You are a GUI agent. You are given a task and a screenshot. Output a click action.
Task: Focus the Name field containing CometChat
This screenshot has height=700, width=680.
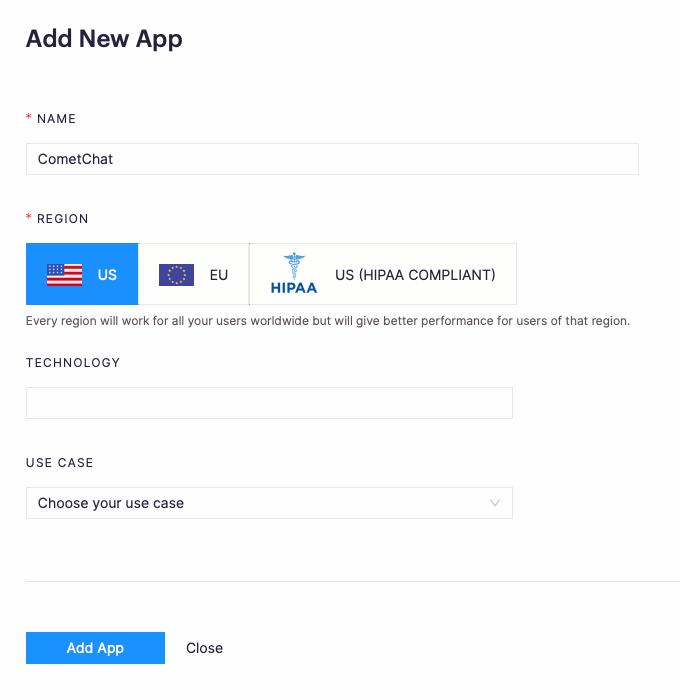tap(332, 159)
